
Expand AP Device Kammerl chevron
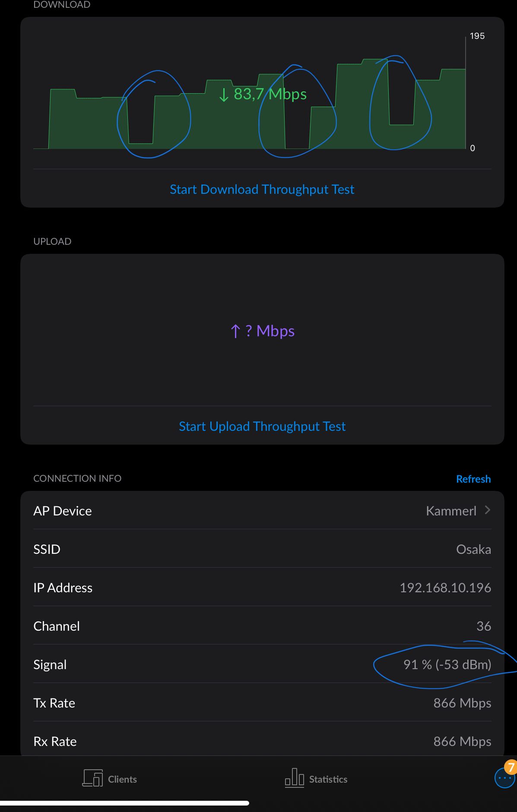488,510
